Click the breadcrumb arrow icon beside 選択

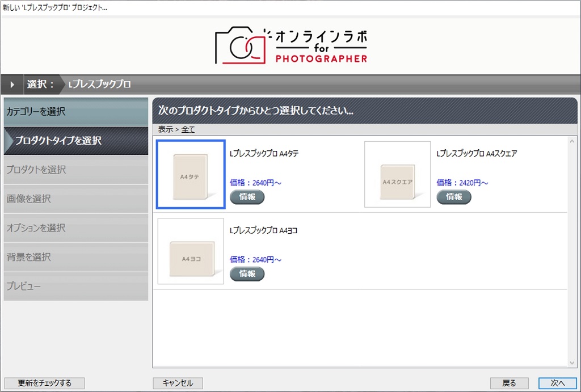[12, 85]
